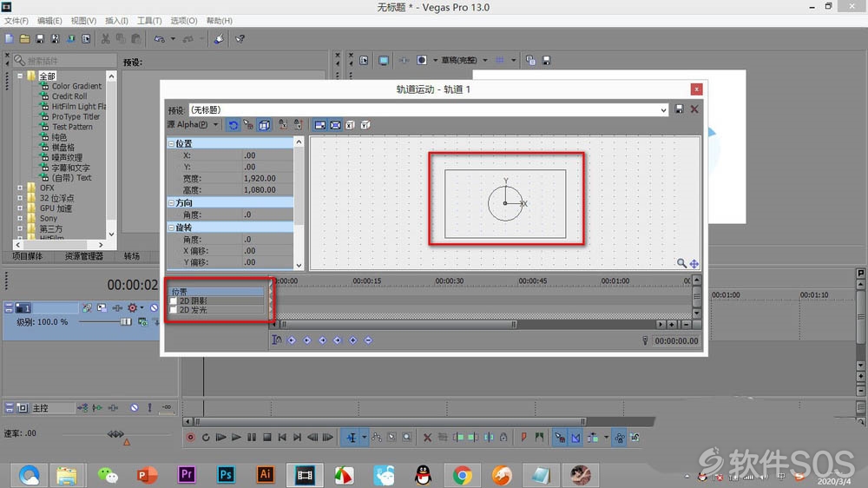
Task: Open Photoshop from taskbar
Action: (226, 475)
